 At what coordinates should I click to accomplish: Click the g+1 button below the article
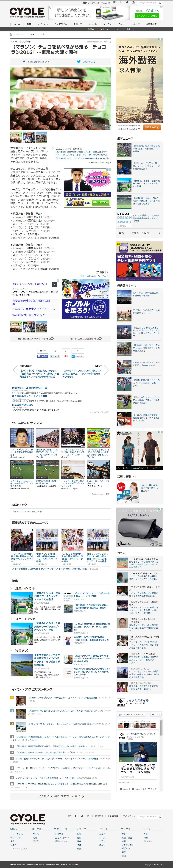pyautogui.click(x=66, y=356)
